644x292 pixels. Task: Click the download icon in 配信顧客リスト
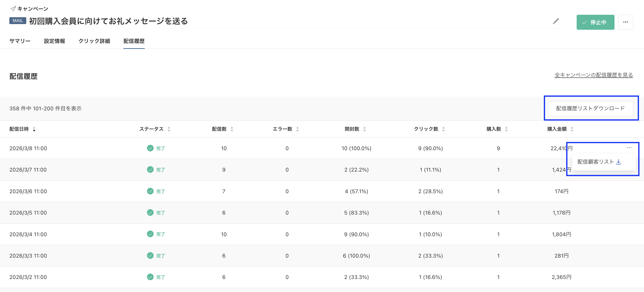click(x=618, y=162)
